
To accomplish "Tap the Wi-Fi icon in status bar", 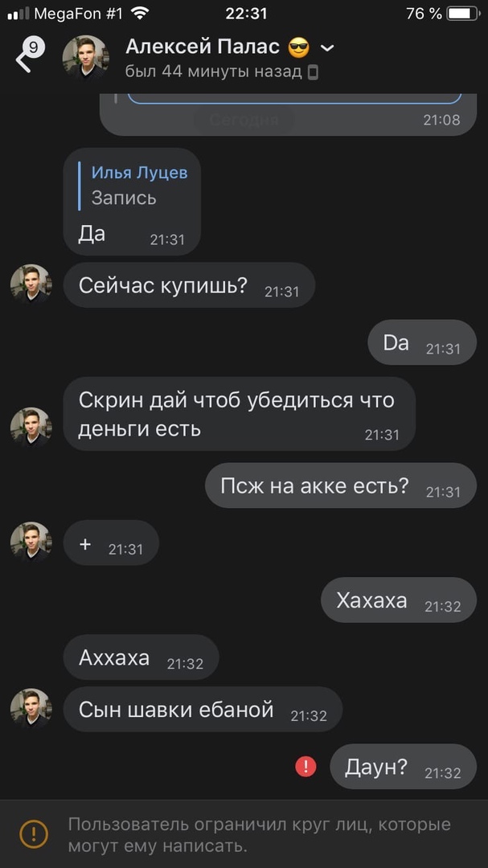I will click(x=141, y=14).
